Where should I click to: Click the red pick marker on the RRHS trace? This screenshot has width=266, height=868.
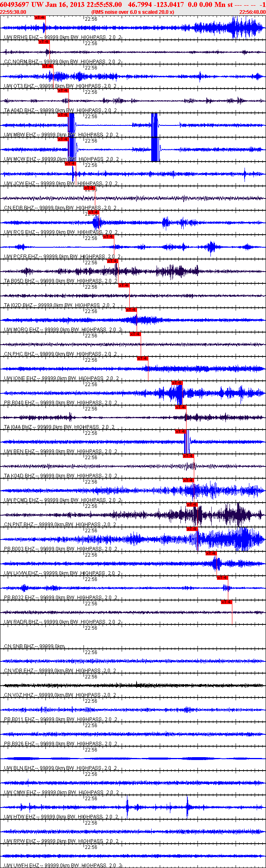(40, 17)
